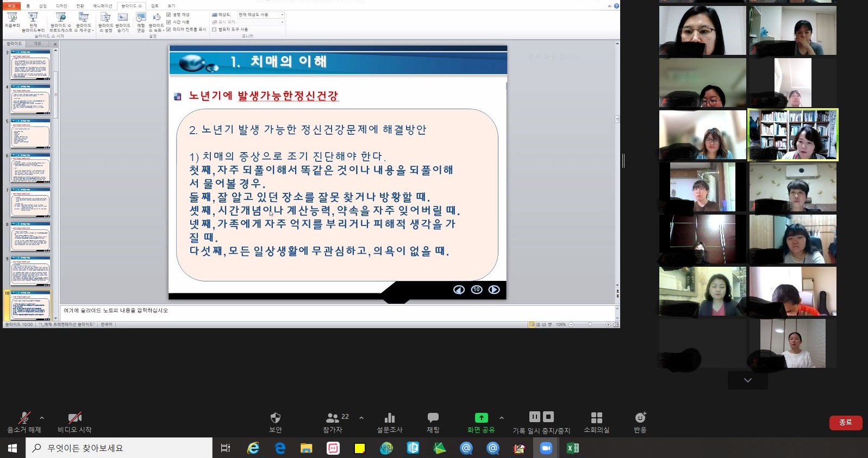
Task: Switch to the Animations (애니메이션) ribbon tab
Action: [103, 6]
